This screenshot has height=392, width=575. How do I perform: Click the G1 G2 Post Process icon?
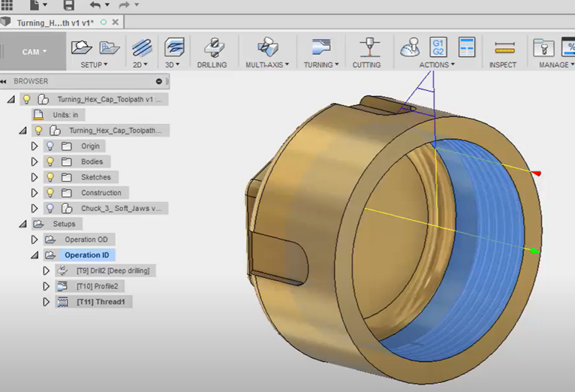[438, 47]
